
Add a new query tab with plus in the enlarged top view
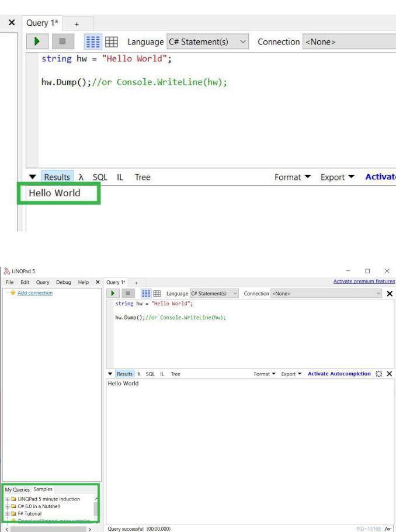tap(77, 24)
